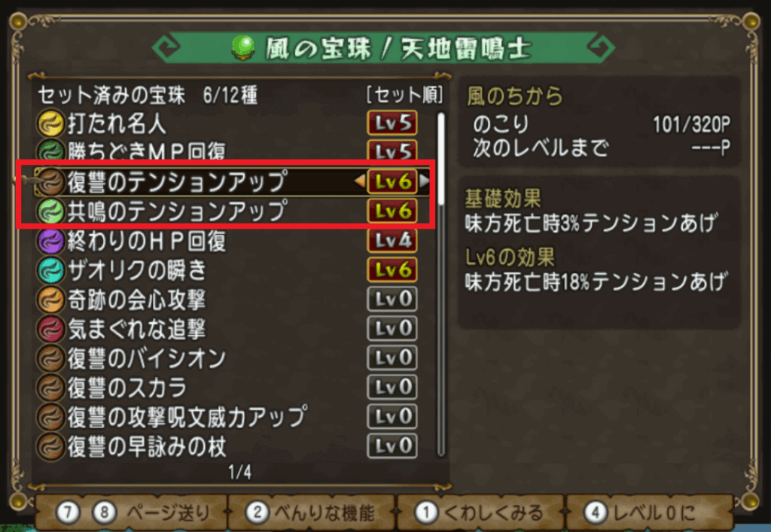Click the green orb in the title banner

click(x=243, y=48)
